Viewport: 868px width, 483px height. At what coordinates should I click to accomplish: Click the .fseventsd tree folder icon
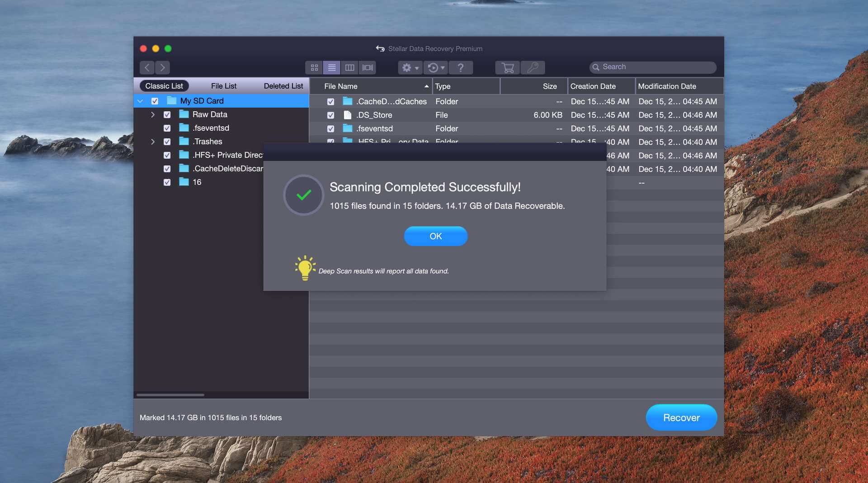(184, 128)
